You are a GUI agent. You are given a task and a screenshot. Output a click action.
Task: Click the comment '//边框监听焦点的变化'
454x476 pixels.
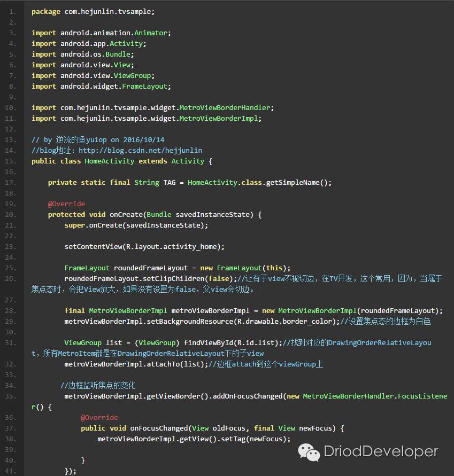point(98,386)
